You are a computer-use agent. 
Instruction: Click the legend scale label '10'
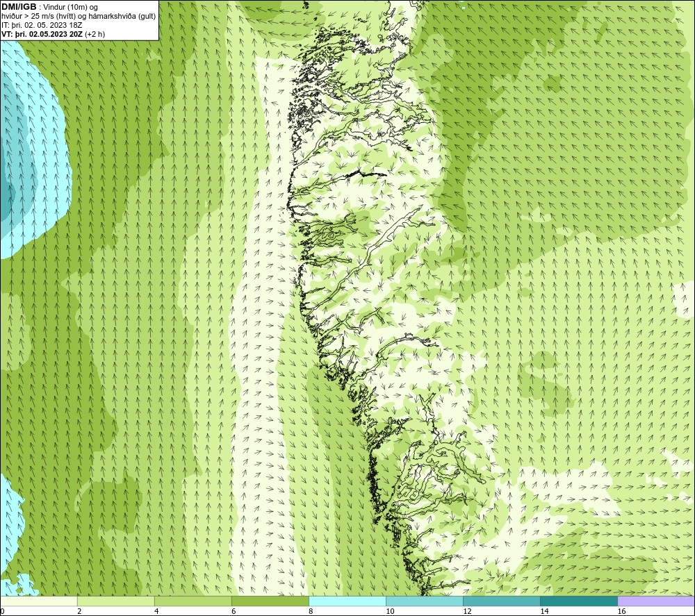(x=390, y=612)
